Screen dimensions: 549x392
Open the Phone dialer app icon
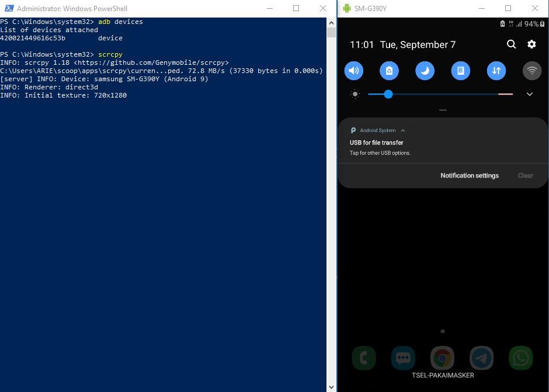(364, 358)
